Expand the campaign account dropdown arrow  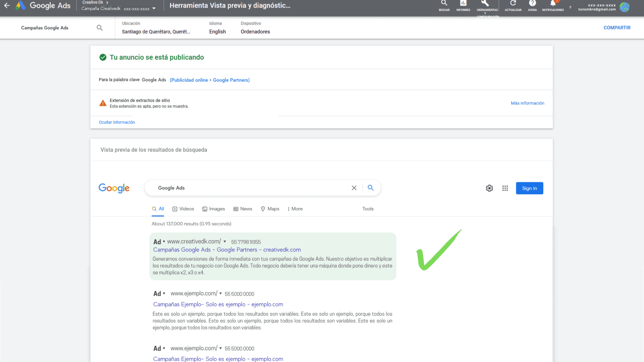(x=154, y=9)
